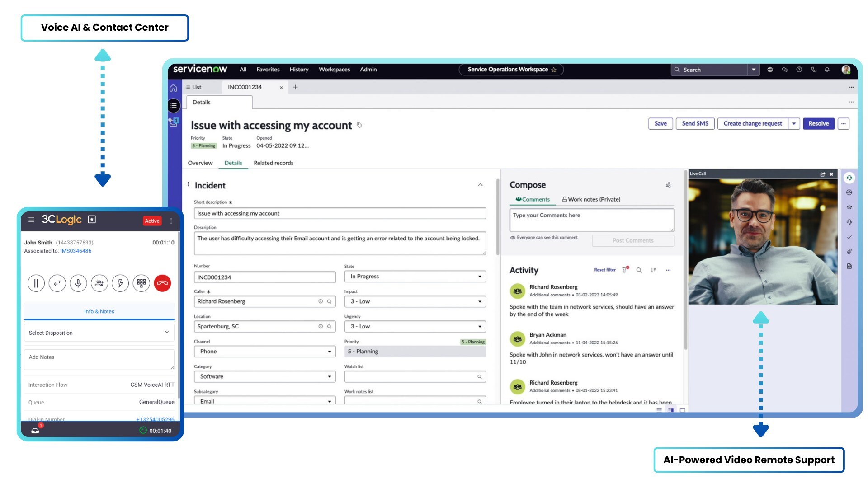The width and height of the screenshot is (868, 488).
Task: Open the 3CLogic hamburger menu
Action: (x=31, y=220)
